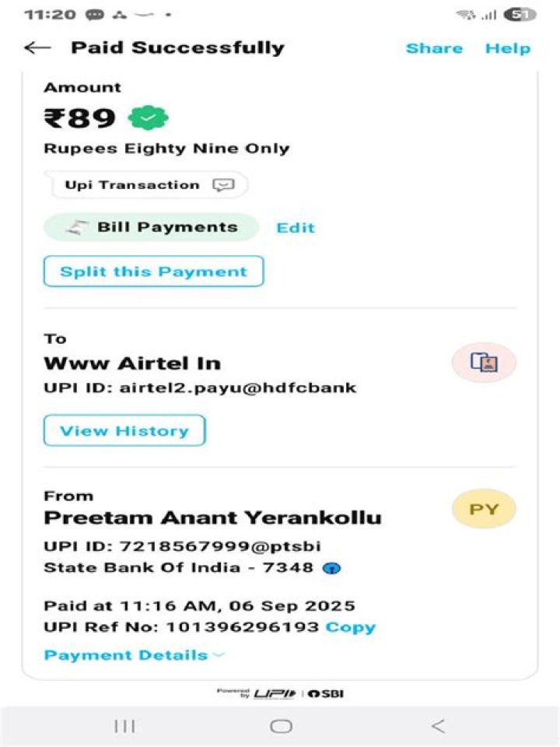Tap the Android recent apps icon
The height and width of the screenshot is (747, 560).
124,727
